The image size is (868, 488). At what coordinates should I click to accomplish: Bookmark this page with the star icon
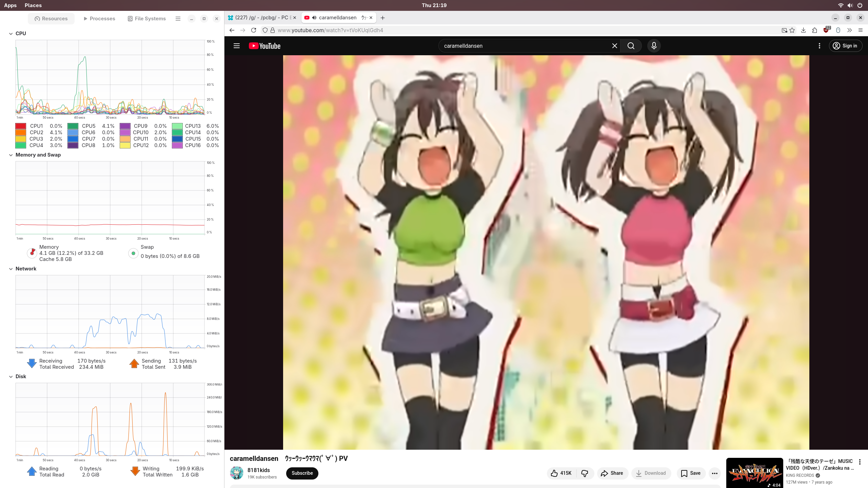coord(792,30)
